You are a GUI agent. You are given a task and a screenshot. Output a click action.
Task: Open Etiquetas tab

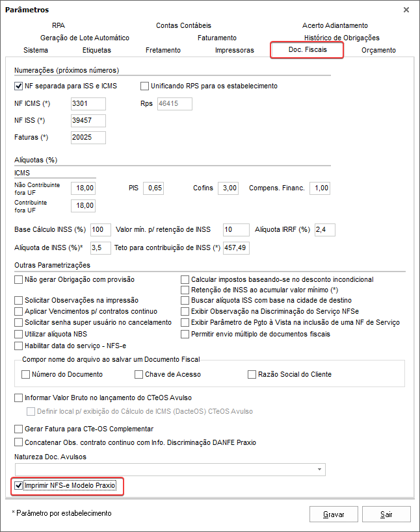pyautogui.click(x=97, y=50)
